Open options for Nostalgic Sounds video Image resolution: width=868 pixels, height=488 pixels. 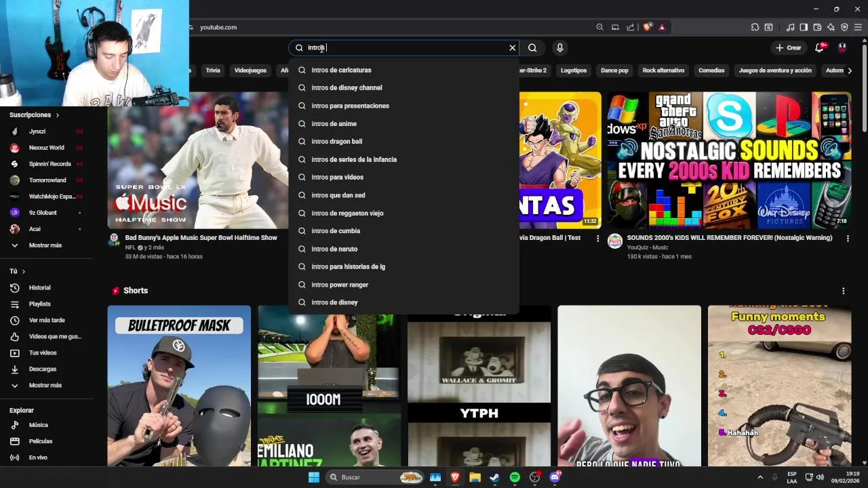pos(848,239)
